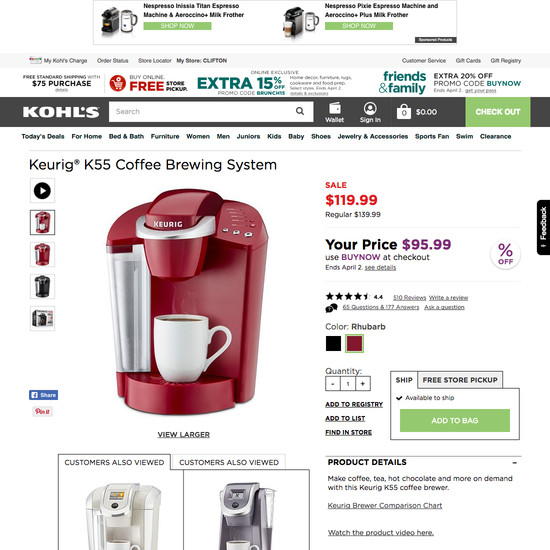Select the black color swatch
Viewport: 550px width, 550px height.
click(333, 343)
